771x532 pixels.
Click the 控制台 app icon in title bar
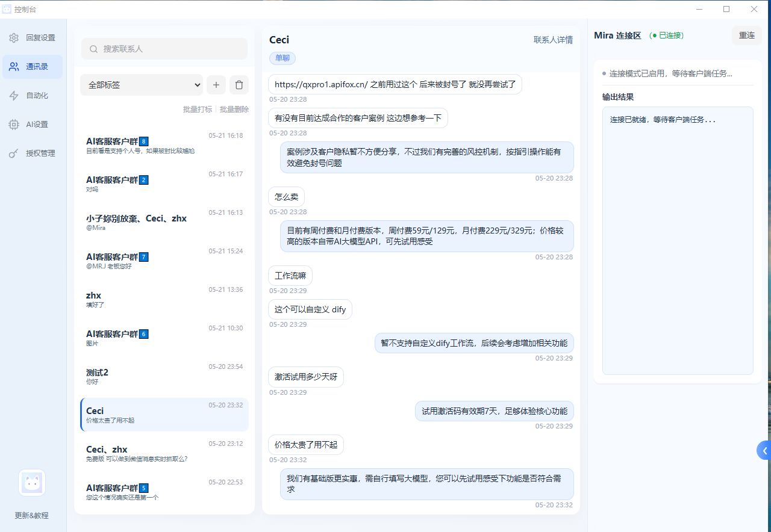(x=7, y=8)
